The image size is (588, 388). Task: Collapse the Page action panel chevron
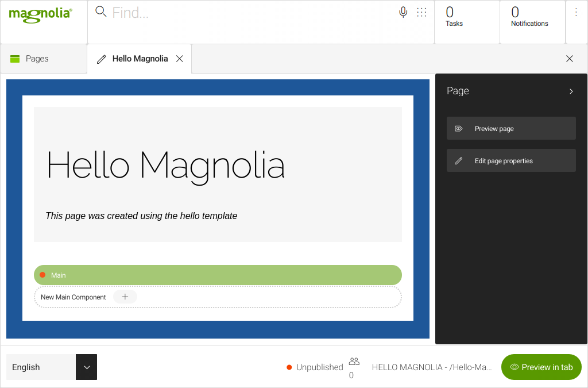[571, 91]
